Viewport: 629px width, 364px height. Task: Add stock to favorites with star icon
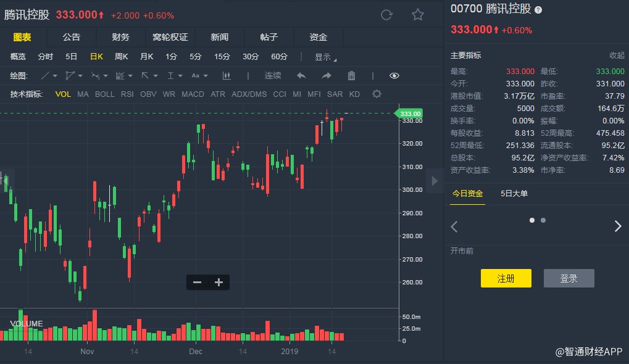[418, 15]
